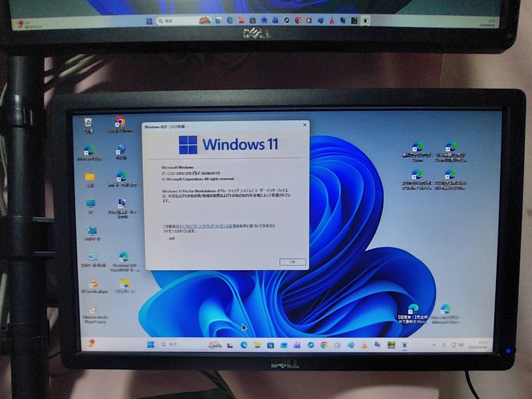
Task: Open the Edge shortcut labeled Zoom at top right
Action: click(x=417, y=151)
